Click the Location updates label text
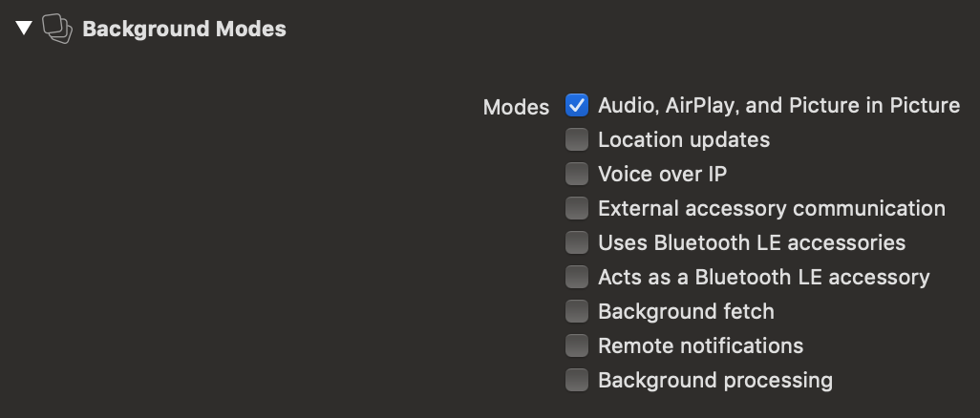Image resolution: width=980 pixels, height=418 pixels. tap(684, 140)
